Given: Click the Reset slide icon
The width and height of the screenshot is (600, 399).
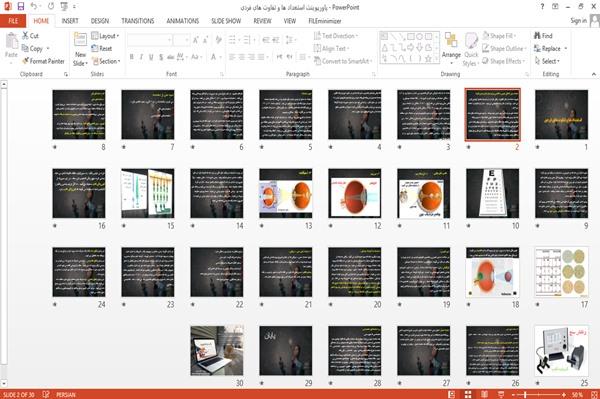Looking at the screenshot, I should [x=95, y=48].
